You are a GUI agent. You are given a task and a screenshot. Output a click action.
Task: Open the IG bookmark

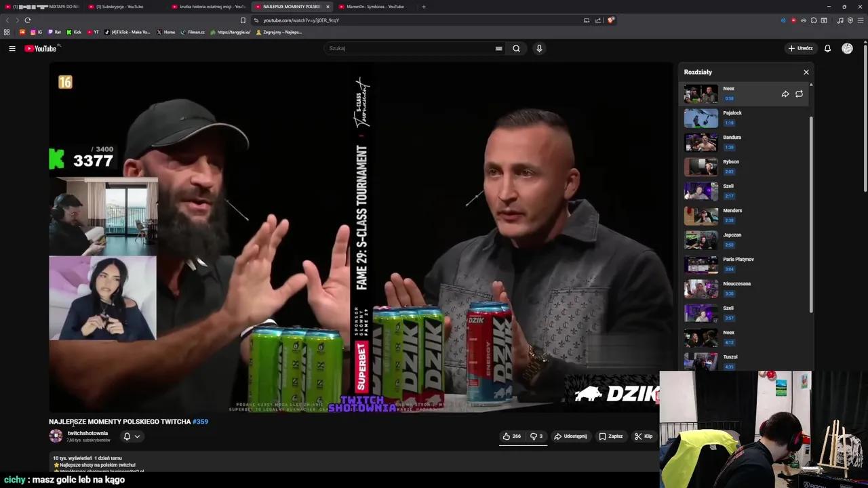coord(36,32)
